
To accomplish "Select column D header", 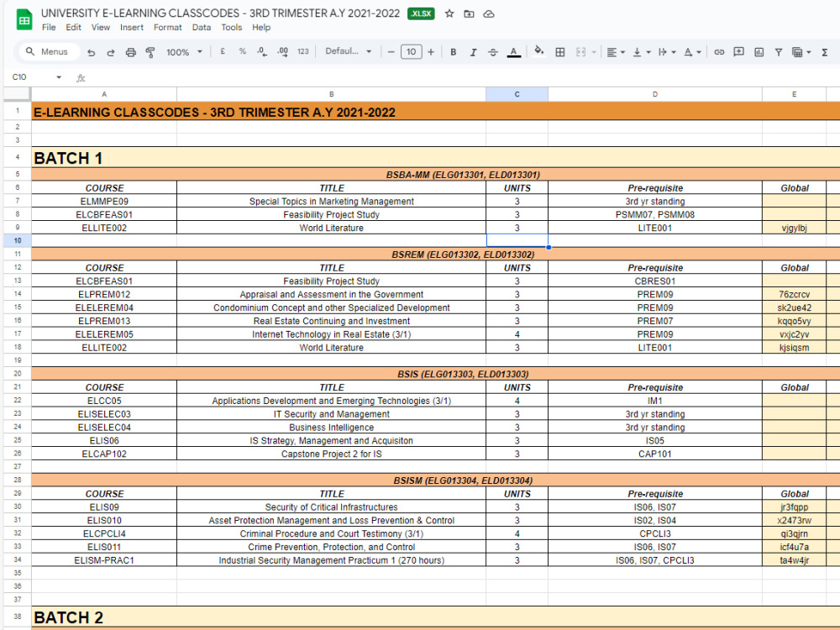I will (x=655, y=94).
